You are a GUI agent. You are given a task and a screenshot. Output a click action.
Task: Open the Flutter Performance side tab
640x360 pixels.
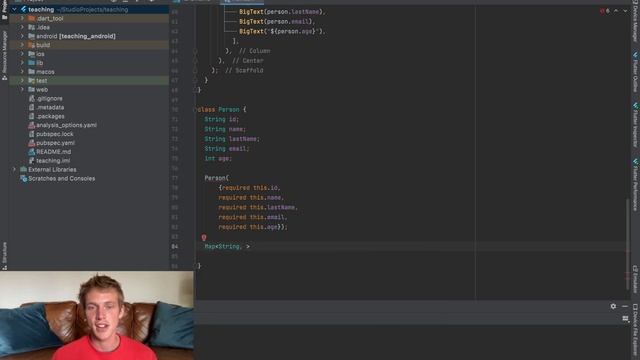click(x=636, y=185)
